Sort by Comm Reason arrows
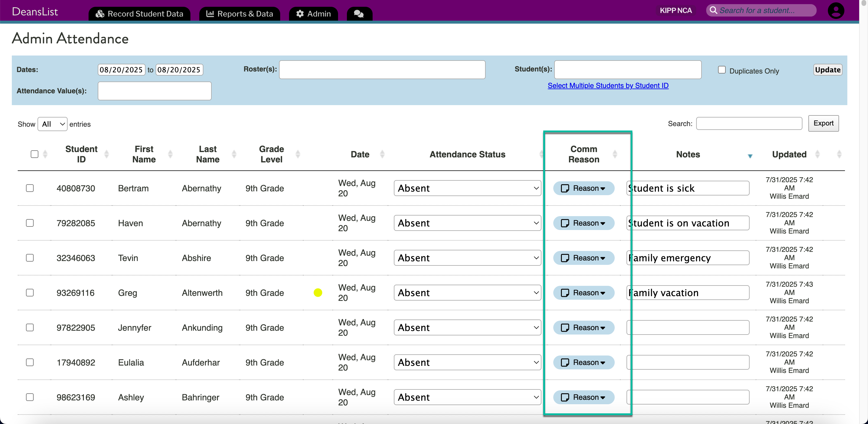 (615, 154)
